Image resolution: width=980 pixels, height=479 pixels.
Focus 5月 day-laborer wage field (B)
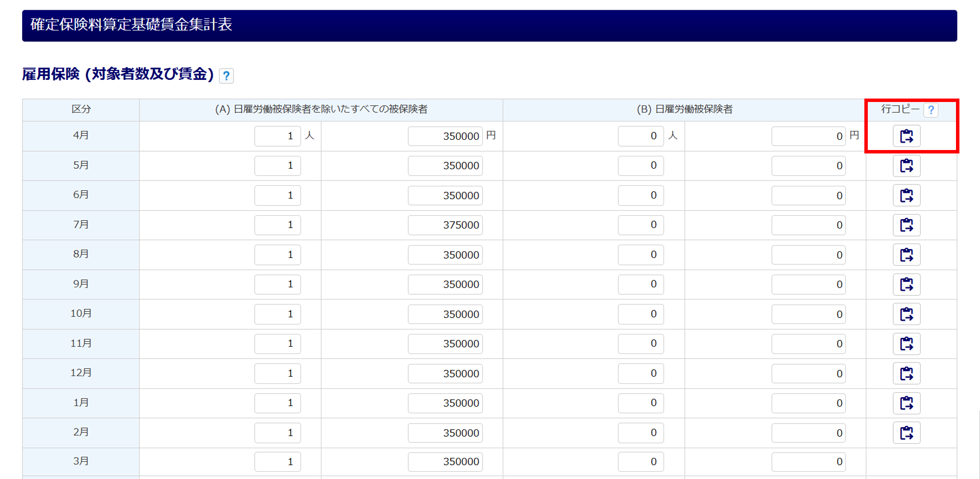tap(808, 166)
